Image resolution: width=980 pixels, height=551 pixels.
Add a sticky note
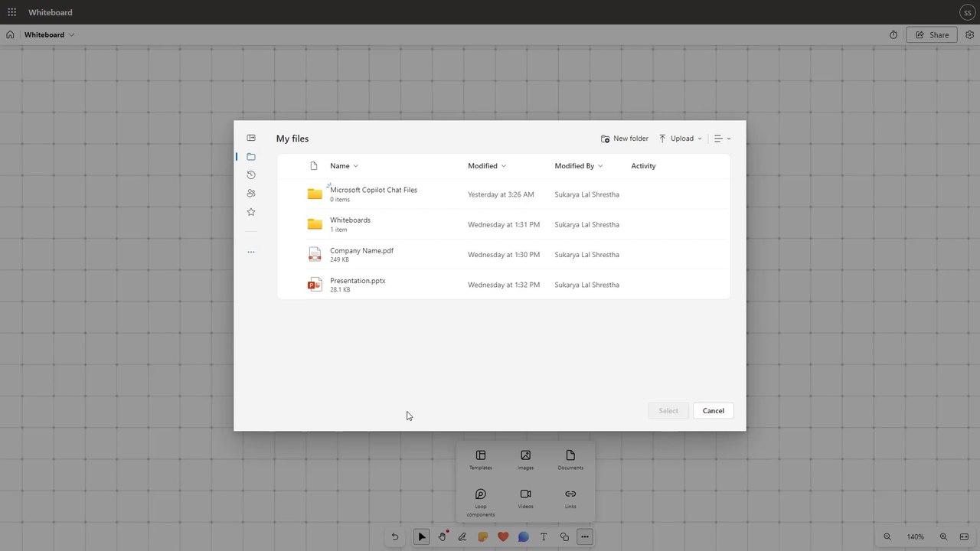click(482, 537)
